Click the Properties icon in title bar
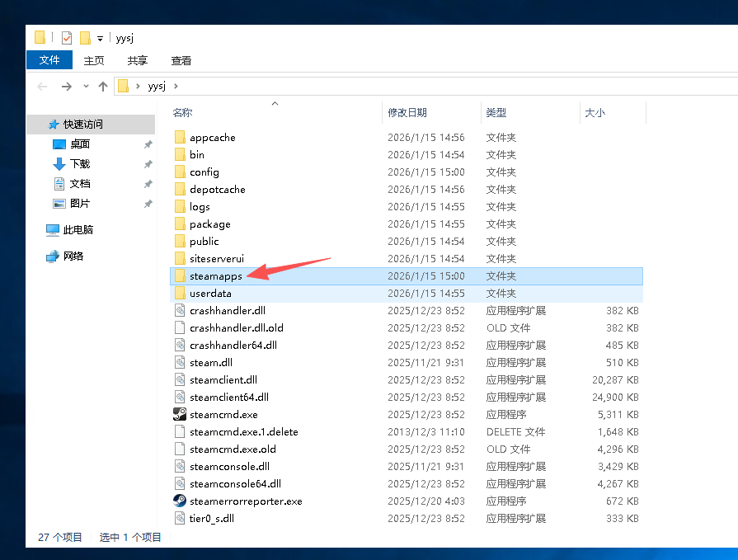Image resolution: width=738 pixels, height=560 pixels. coord(67,38)
